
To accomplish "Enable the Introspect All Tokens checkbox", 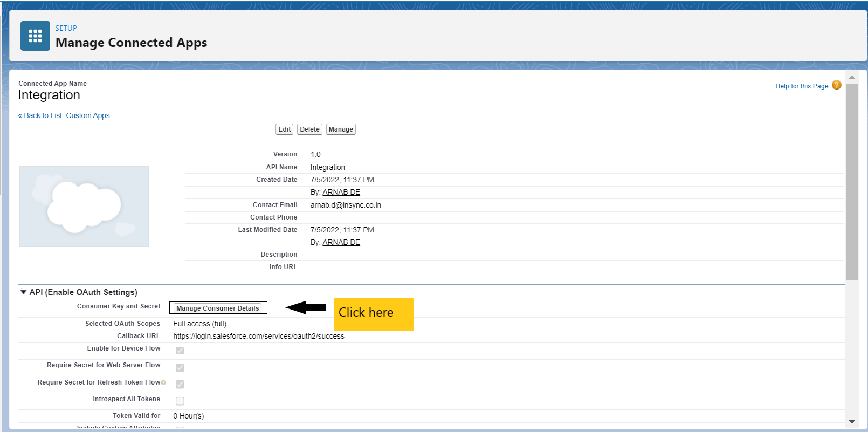I will coord(180,401).
